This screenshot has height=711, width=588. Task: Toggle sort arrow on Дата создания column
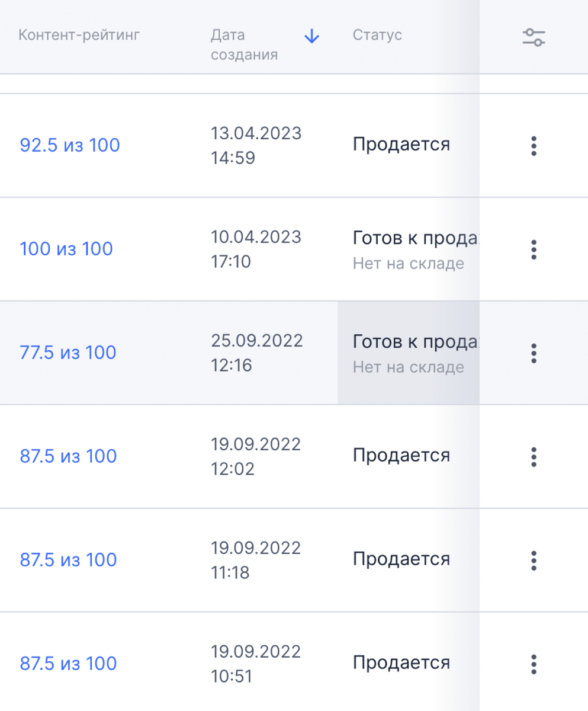coord(311,37)
